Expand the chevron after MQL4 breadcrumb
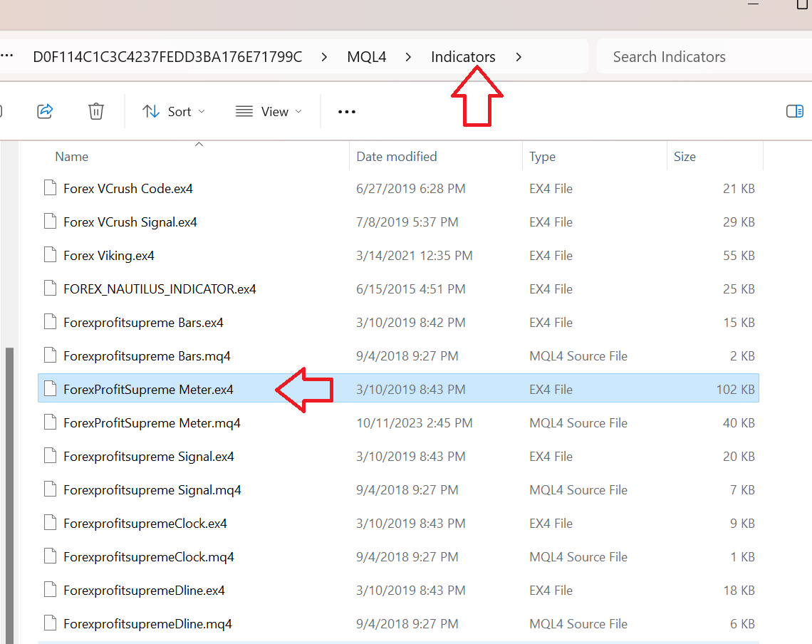 pos(409,57)
